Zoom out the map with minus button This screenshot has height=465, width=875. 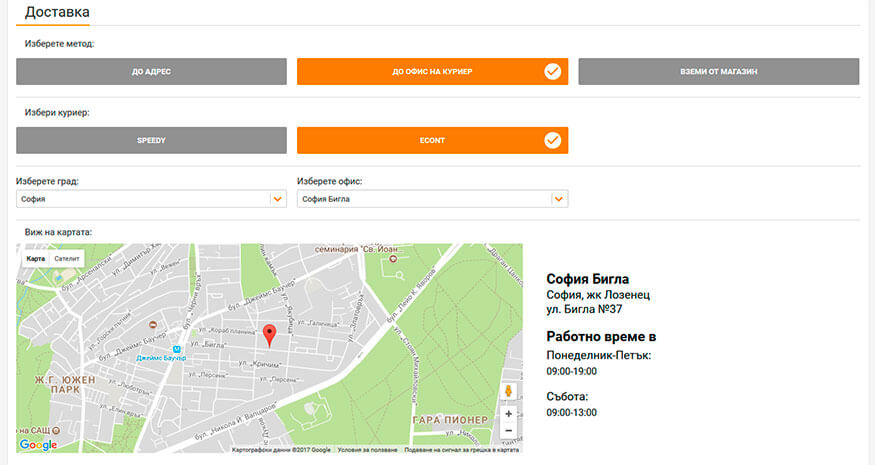point(508,430)
